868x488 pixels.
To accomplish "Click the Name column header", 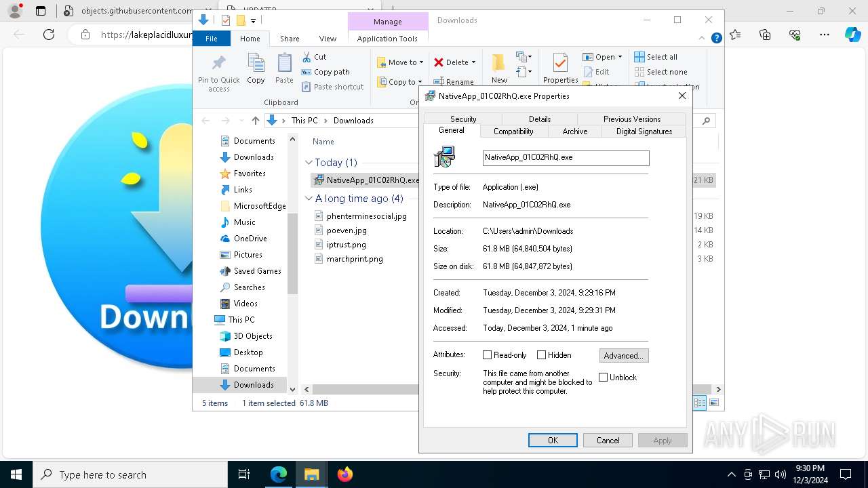I will tap(323, 142).
